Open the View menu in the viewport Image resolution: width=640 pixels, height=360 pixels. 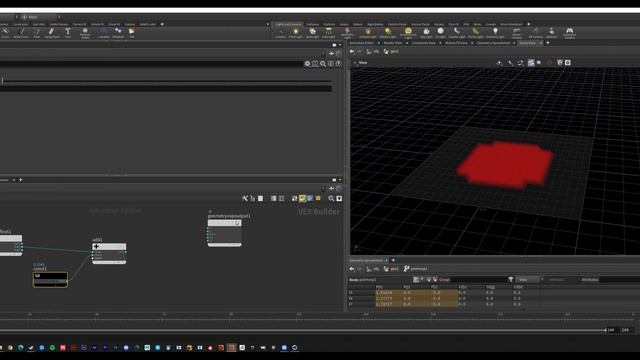pos(361,63)
